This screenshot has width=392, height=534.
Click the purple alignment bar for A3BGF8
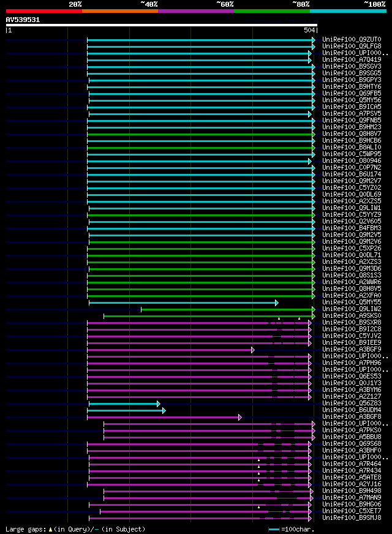tap(164, 418)
